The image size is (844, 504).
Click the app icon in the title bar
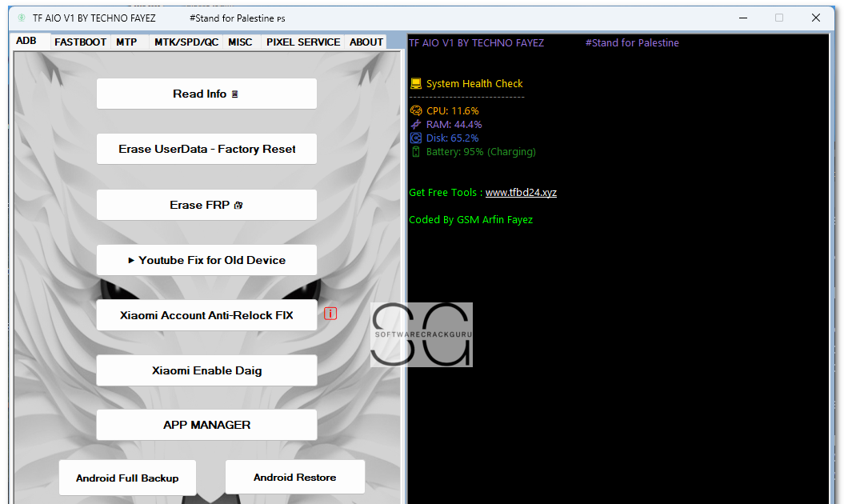coord(22,18)
